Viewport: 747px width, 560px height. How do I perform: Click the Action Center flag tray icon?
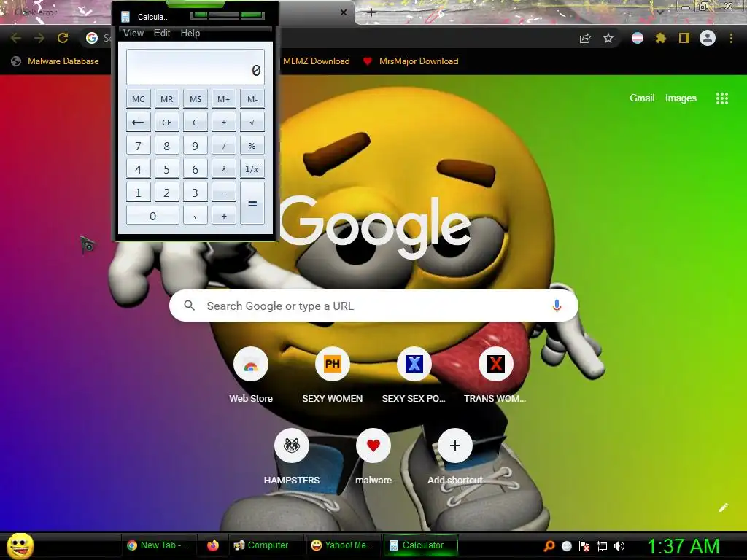584,546
